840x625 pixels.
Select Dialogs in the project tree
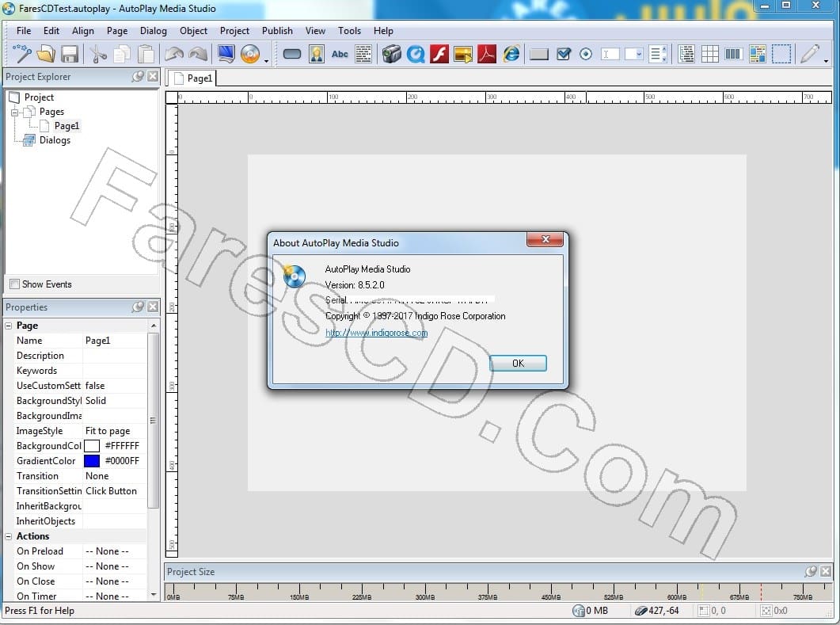55,140
